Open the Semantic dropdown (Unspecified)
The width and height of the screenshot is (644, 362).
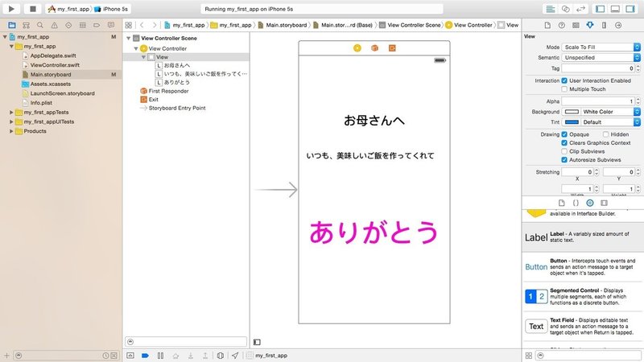(601, 57)
